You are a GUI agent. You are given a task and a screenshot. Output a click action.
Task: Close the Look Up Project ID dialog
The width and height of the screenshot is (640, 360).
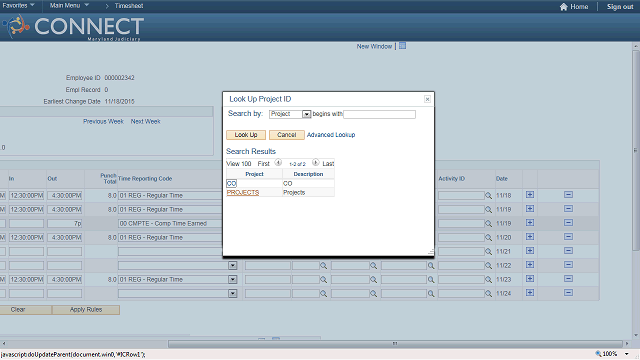tap(427, 99)
